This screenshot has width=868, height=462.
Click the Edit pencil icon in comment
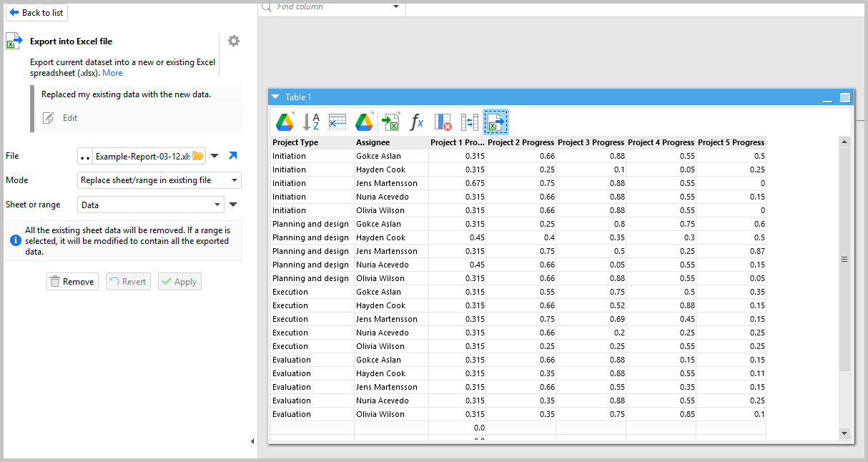click(x=48, y=118)
